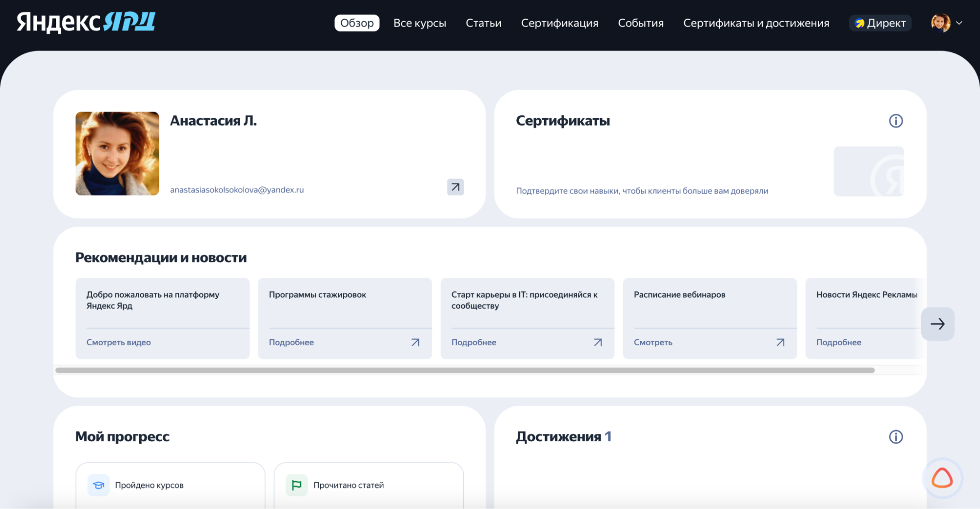
Task: Click arrow icon on Программы стажировок card
Action: (x=415, y=342)
